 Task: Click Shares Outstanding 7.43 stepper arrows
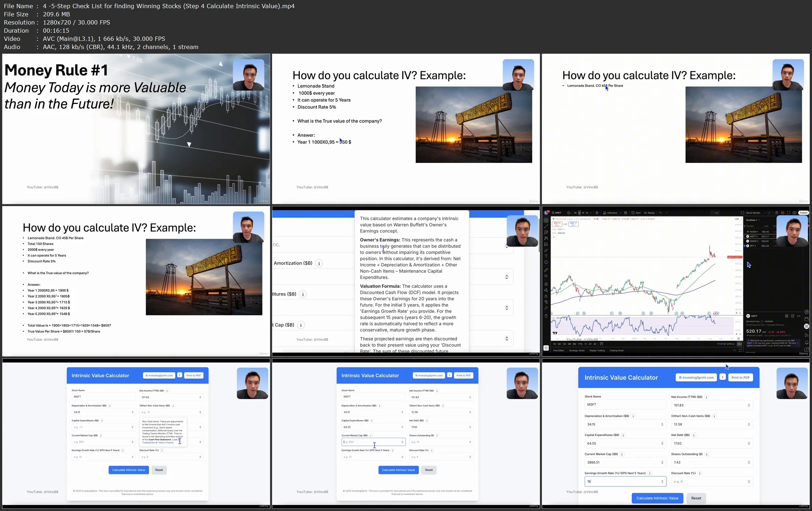coord(749,462)
